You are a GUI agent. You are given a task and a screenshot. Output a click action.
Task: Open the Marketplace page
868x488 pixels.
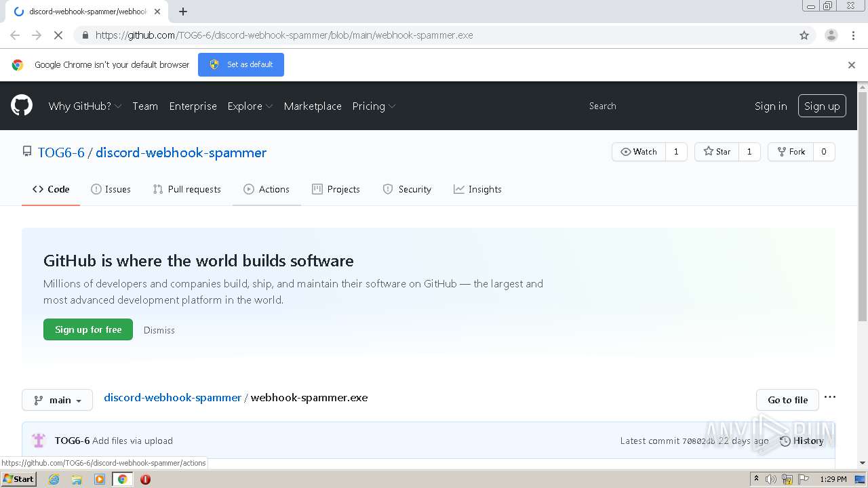pyautogui.click(x=313, y=106)
